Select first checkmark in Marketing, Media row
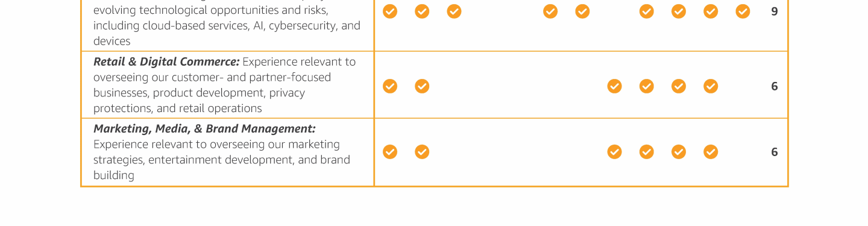The height and width of the screenshot is (226, 868). 390,152
